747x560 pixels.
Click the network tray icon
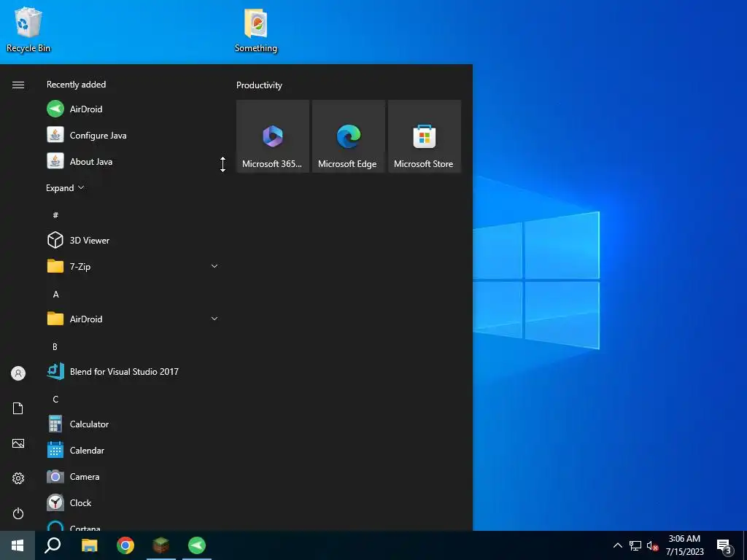(x=635, y=545)
